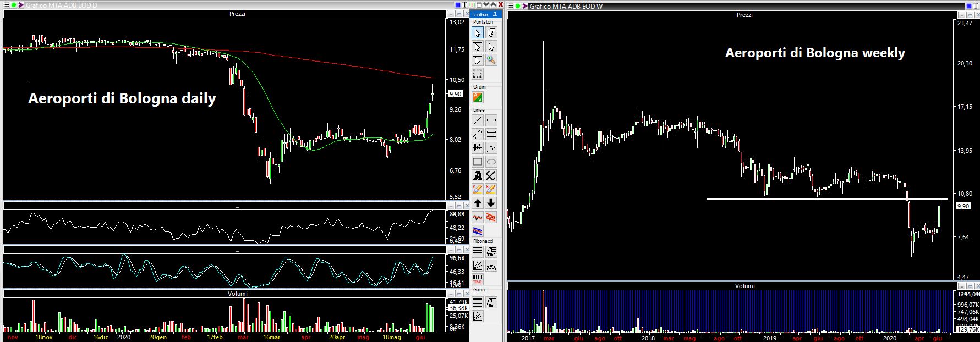
Task: Click the purple arrow in weekly chart title
Action: coord(525,6)
